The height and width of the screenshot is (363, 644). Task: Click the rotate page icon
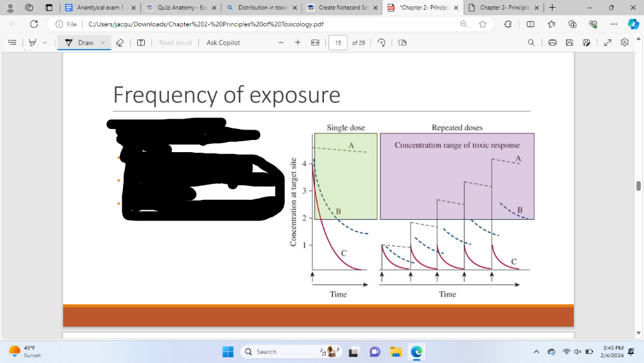(x=381, y=43)
